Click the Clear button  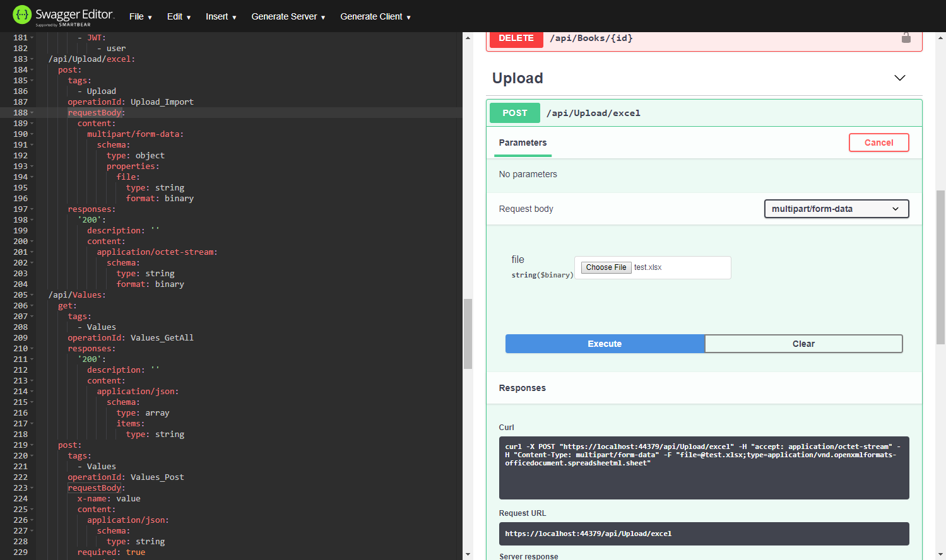pos(803,344)
